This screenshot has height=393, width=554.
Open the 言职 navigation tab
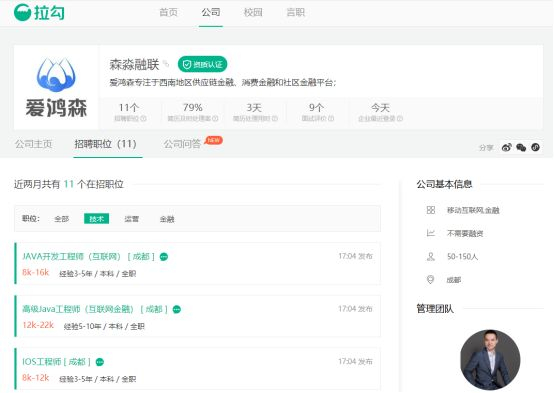click(295, 12)
